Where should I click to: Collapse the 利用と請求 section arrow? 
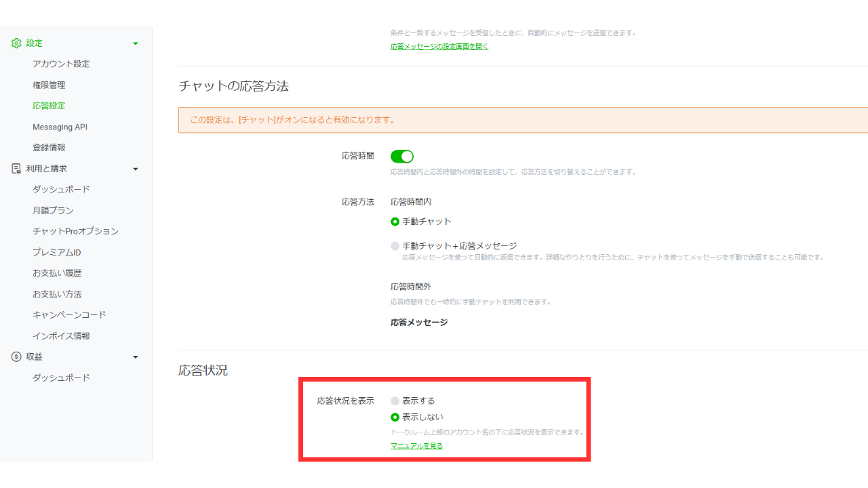[136, 169]
